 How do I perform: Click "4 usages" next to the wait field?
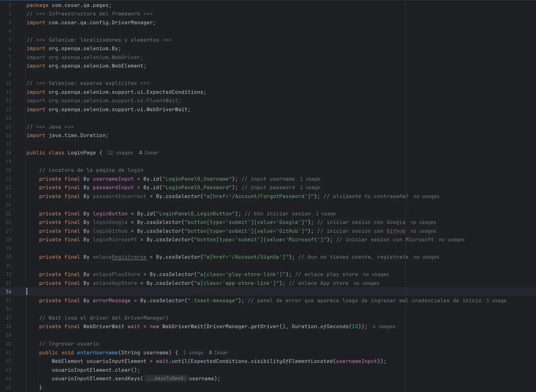click(384, 327)
